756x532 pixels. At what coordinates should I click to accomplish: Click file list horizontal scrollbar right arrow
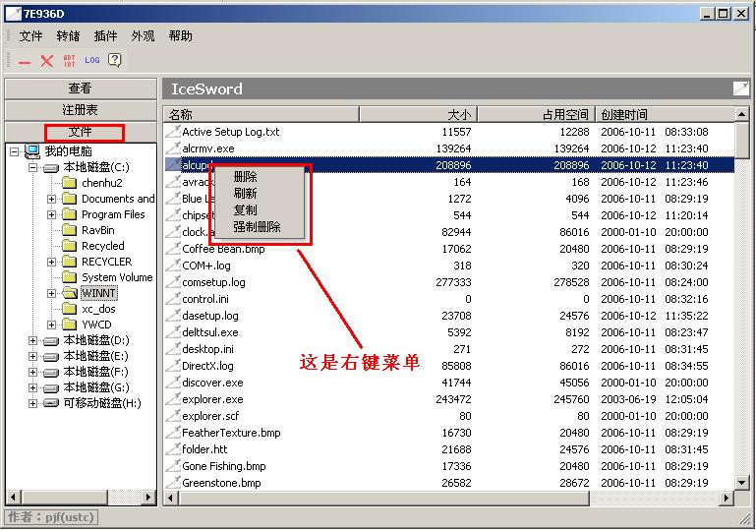(x=727, y=498)
